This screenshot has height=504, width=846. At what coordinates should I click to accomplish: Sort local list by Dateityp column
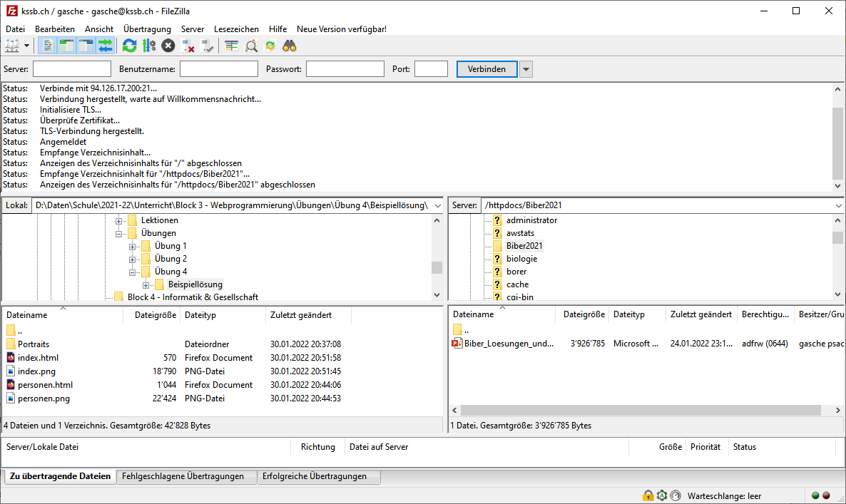point(223,315)
